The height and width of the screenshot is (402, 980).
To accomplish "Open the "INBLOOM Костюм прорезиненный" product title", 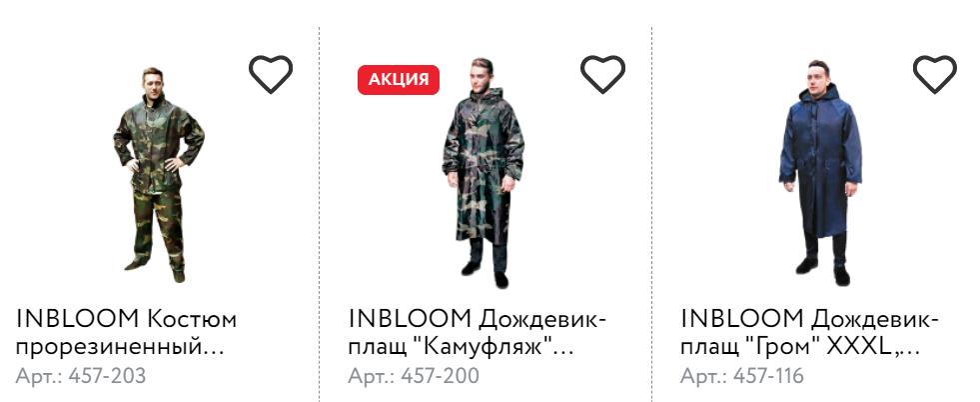I will (x=126, y=332).
